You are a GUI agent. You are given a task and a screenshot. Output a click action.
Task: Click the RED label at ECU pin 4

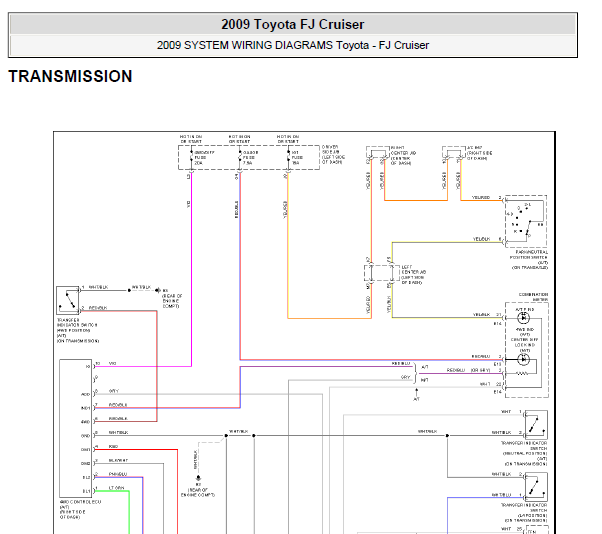click(x=113, y=446)
